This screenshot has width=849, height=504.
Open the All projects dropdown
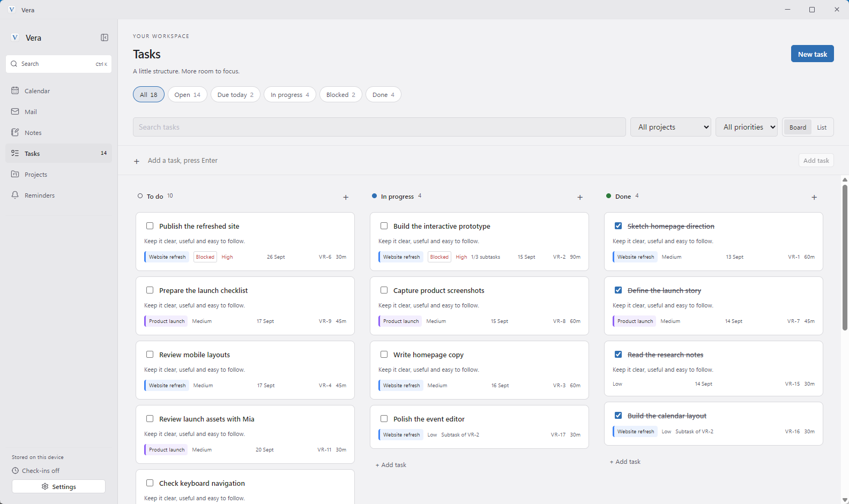point(671,127)
